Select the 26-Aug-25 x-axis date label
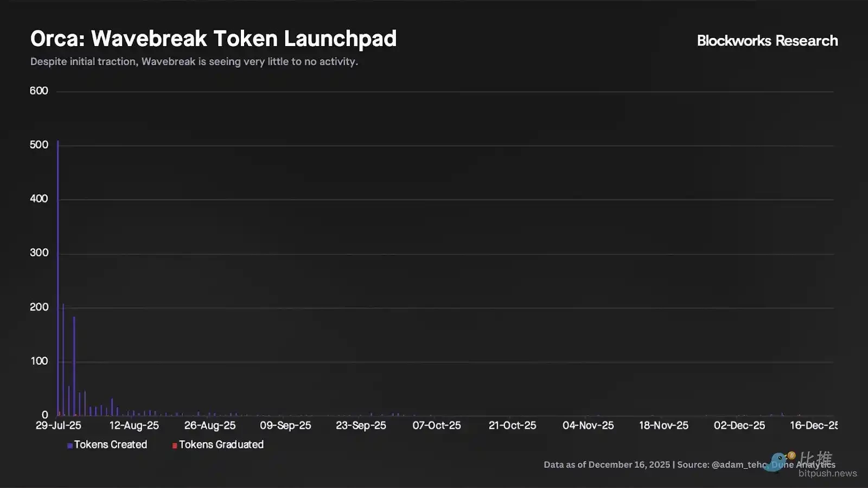The image size is (868, 488). tap(210, 426)
